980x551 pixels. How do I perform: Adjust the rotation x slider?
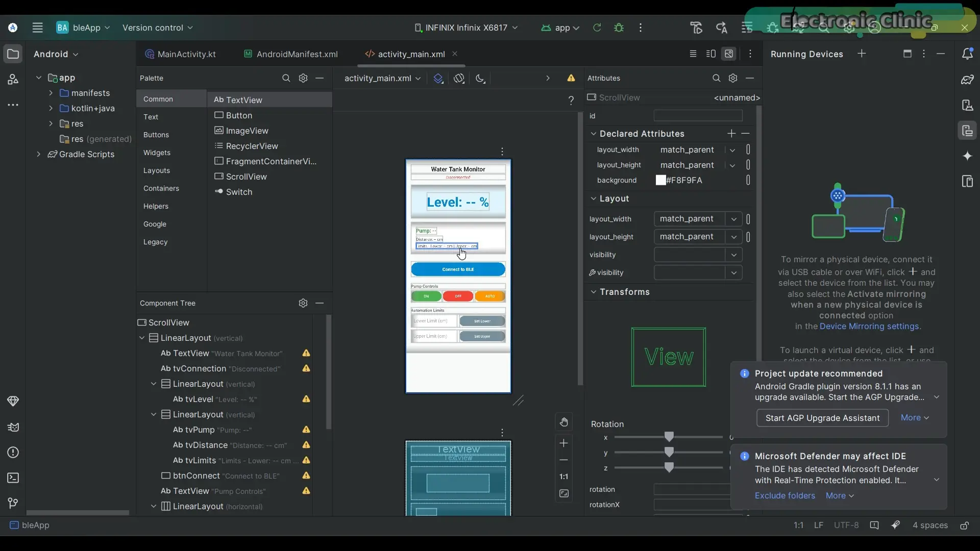tap(669, 437)
